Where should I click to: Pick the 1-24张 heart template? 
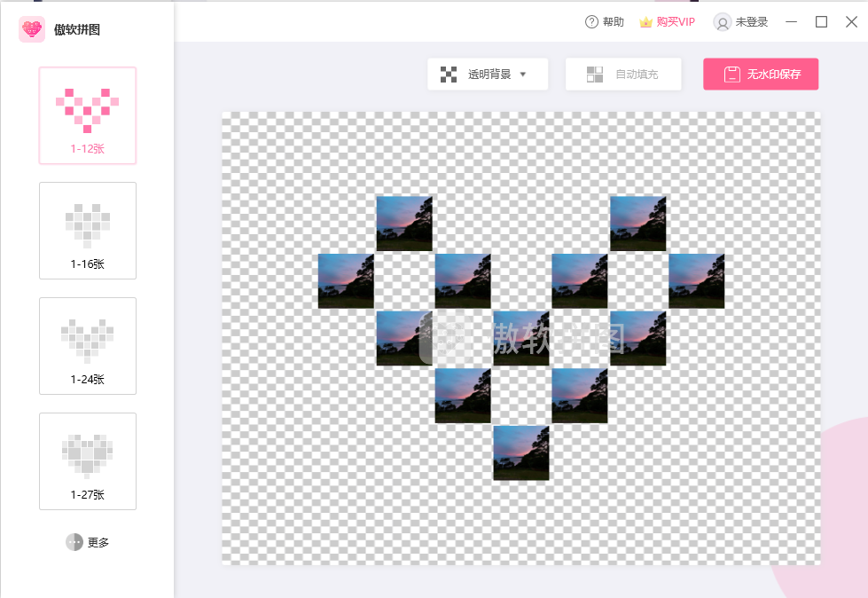pos(88,345)
